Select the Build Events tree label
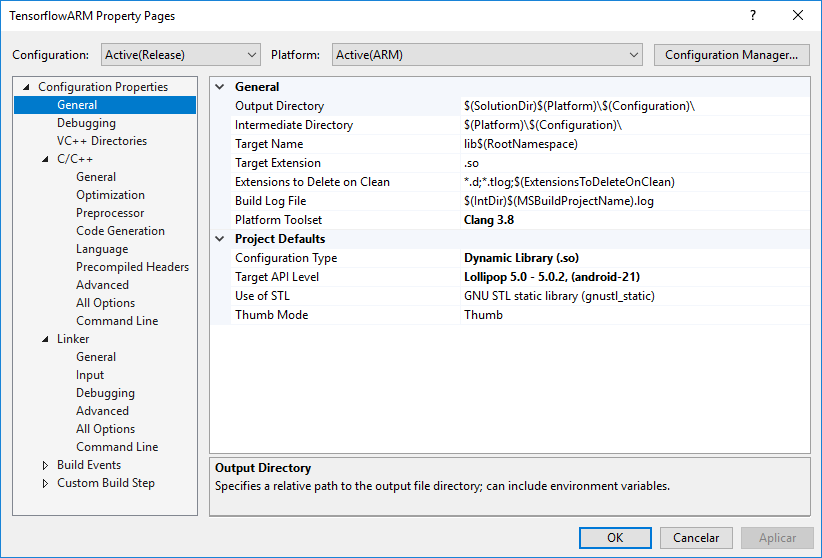The height and width of the screenshot is (558, 822). pos(89,465)
